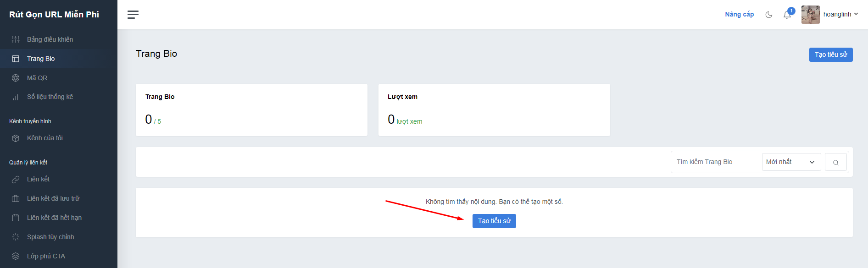Click the top-right Tạo tiểu sử button

(x=830, y=55)
